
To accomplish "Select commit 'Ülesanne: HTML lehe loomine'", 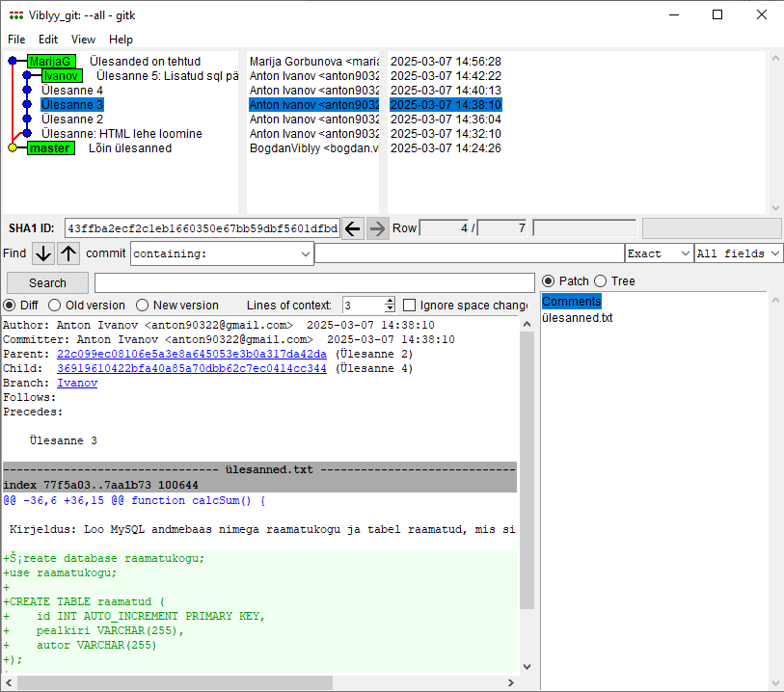I will click(x=122, y=134).
